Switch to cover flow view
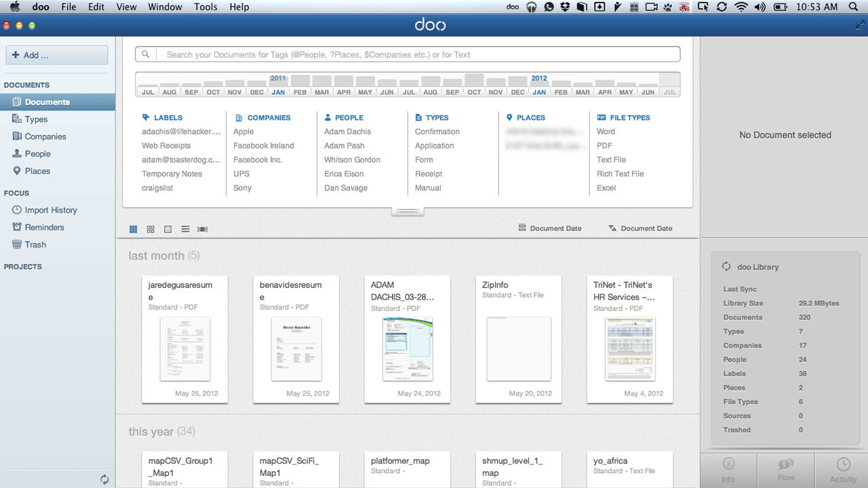Screen dimensions: 868x488 [x=202, y=229]
